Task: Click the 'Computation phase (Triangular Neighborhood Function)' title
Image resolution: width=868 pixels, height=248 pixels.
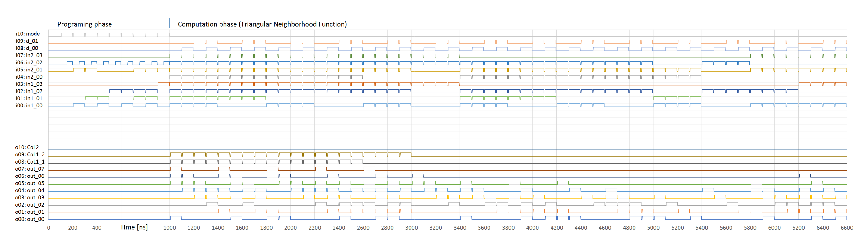Action: tap(262, 24)
